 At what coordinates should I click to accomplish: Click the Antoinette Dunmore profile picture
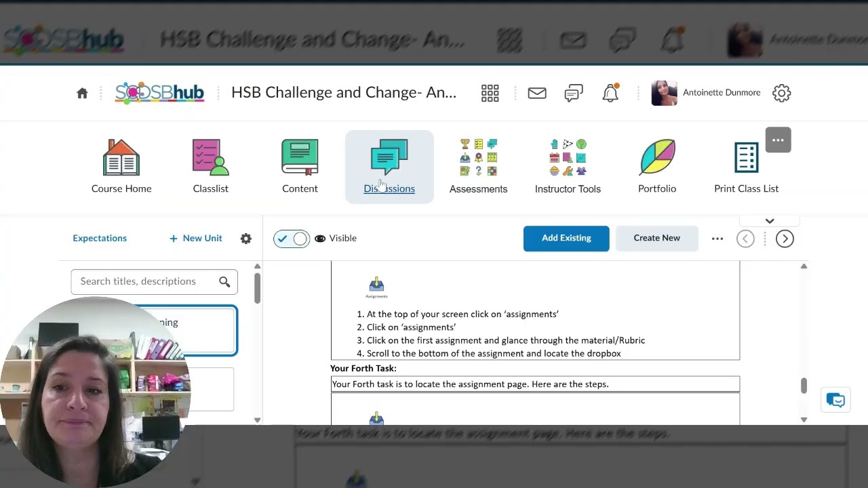tap(664, 94)
